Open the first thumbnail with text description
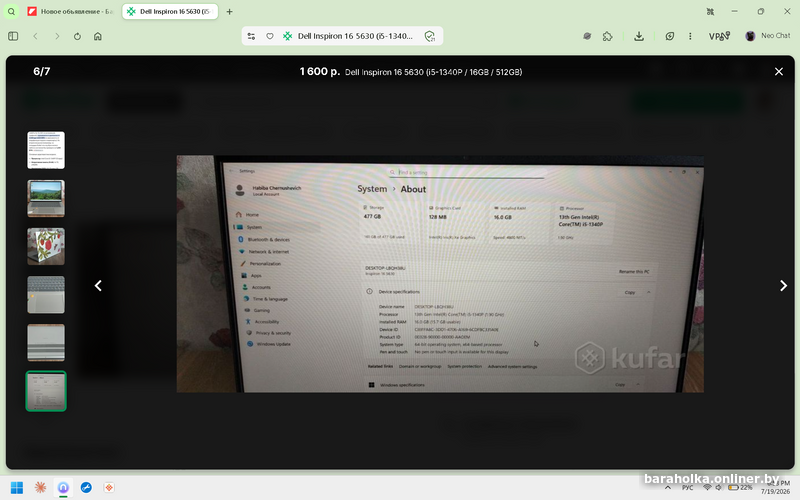The image size is (800, 500). [46, 150]
